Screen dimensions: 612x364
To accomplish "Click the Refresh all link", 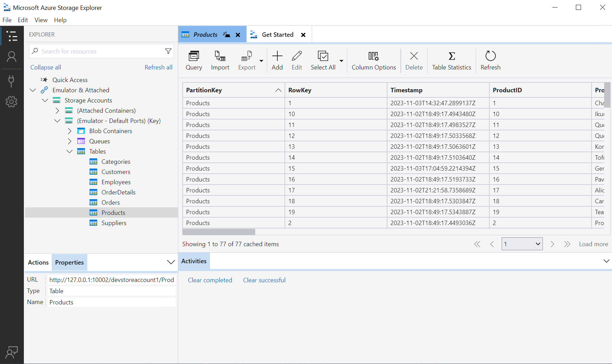I will (x=158, y=67).
